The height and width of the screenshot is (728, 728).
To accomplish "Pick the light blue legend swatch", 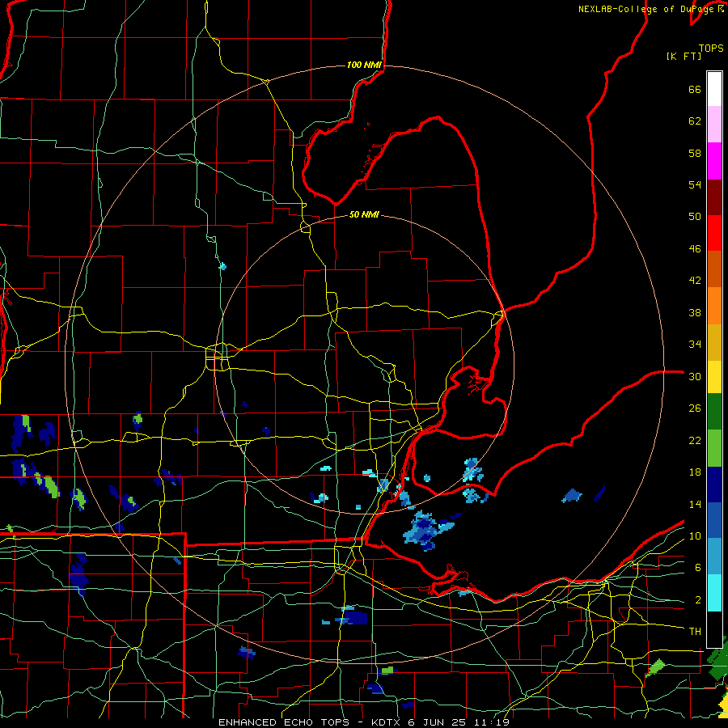I will 714,557.
